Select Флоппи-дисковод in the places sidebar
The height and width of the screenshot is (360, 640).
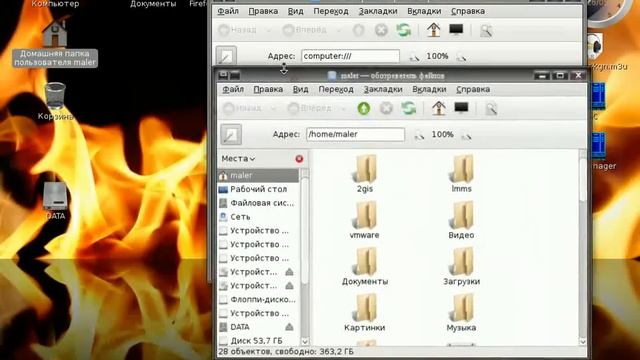pos(258,300)
